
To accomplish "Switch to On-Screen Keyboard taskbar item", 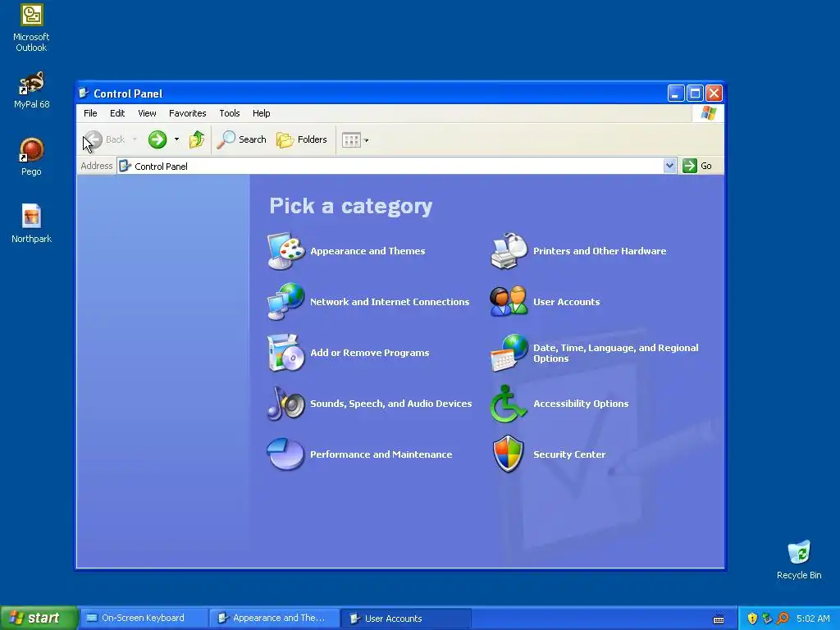I will click(x=143, y=619).
